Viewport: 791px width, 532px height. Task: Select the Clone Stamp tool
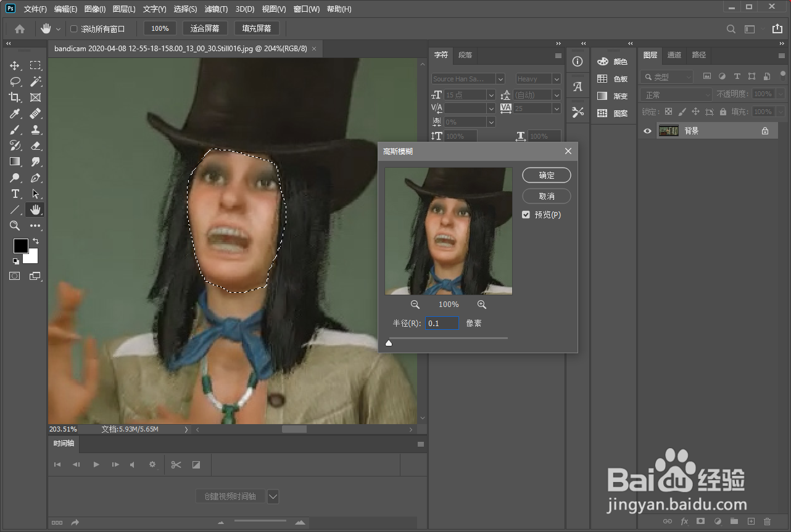click(x=36, y=129)
